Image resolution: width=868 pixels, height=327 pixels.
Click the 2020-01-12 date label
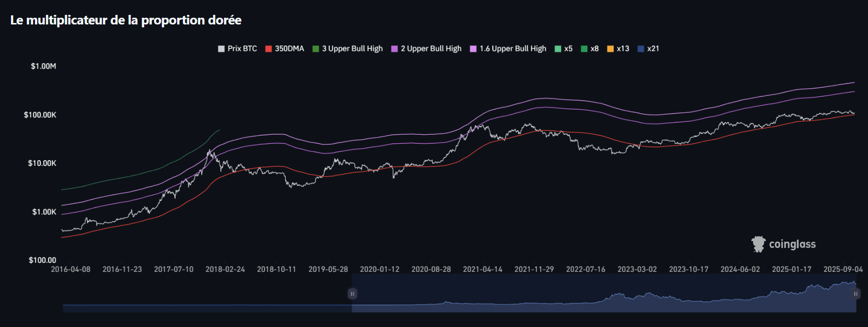[380, 269]
